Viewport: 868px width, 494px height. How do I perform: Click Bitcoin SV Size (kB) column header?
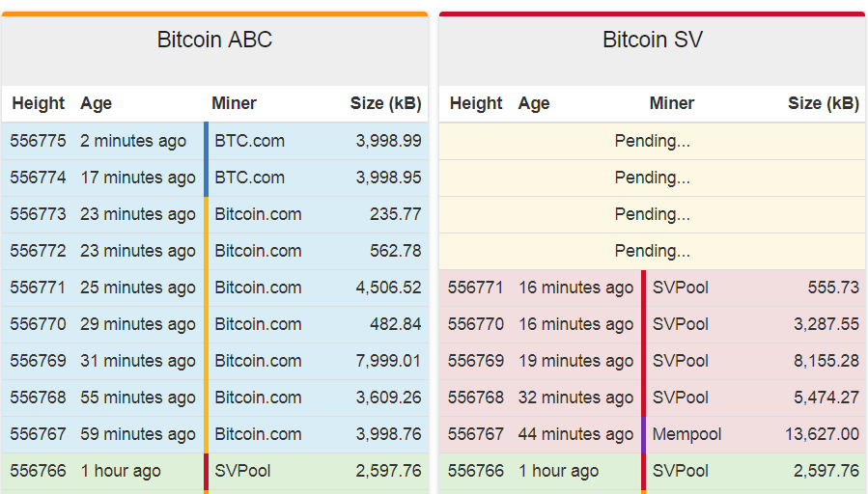823,103
